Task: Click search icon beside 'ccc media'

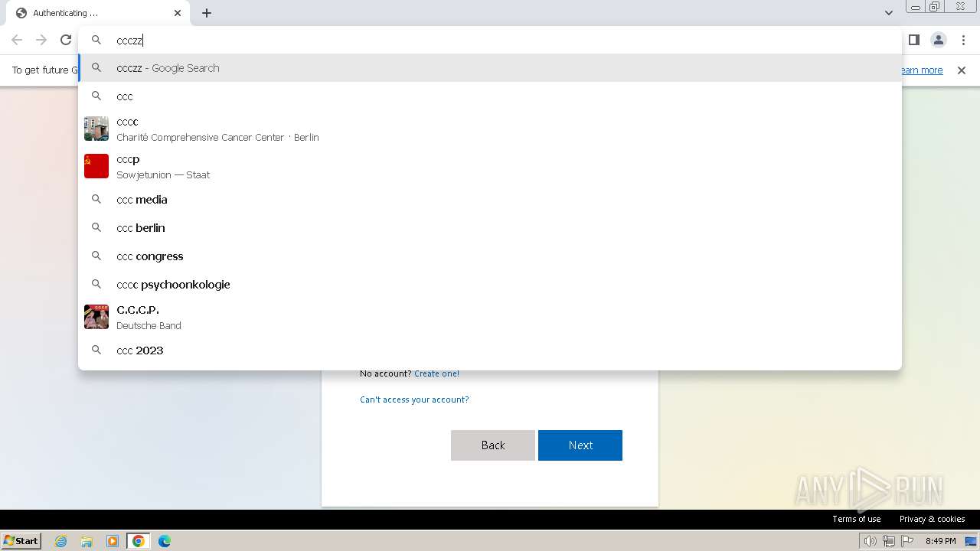Action: coord(96,200)
